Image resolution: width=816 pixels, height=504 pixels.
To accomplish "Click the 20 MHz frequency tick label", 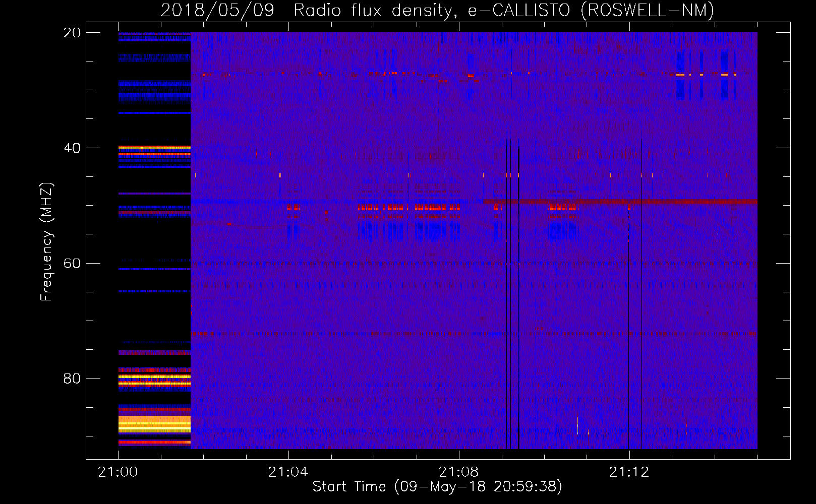I will 72,33.
